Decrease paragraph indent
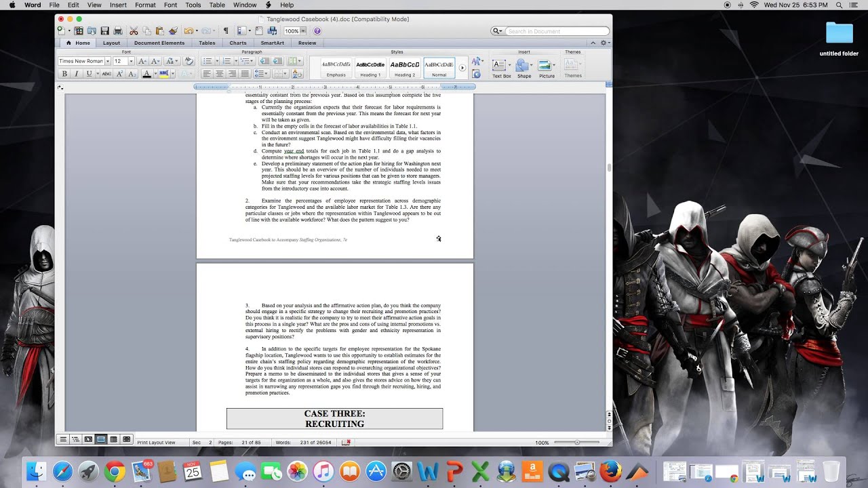868x488 pixels. 264,61
